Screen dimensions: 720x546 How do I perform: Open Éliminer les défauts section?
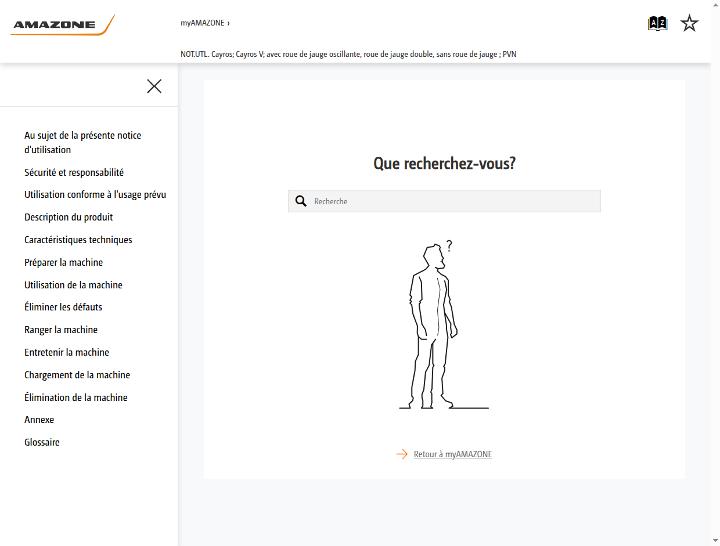pos(63,307)
